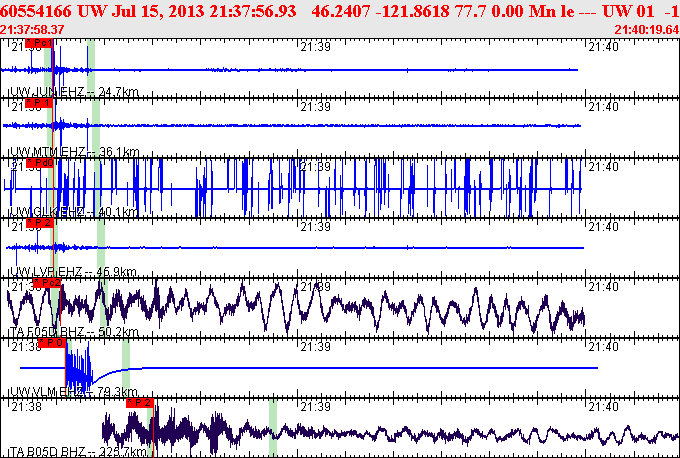Image resolution: width=680 pixels, height=458 pixels.
Task: Click the 21:40 tick label on MTM trace
Action: 603,106
